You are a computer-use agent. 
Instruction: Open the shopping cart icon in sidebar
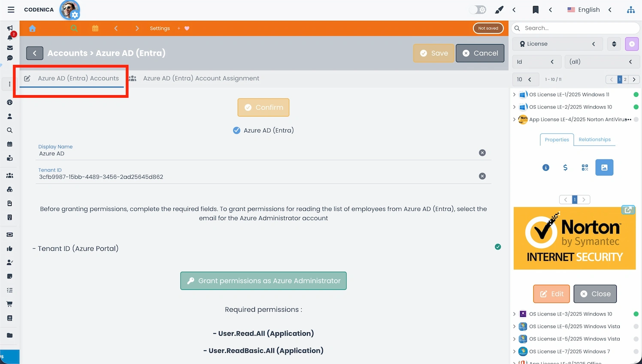click(x=9, y=304)
